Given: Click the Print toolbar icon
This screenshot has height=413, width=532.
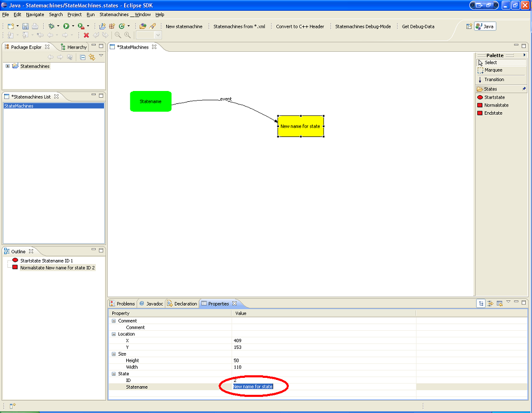Looking at the screenshot, I should pyautogui.click(x=35, y=26).
